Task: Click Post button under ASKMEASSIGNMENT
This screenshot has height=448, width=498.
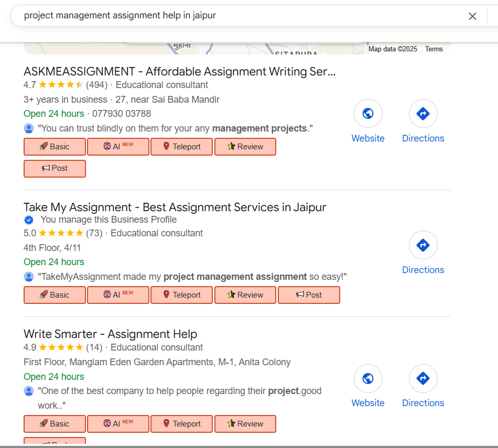Action: 55,168
